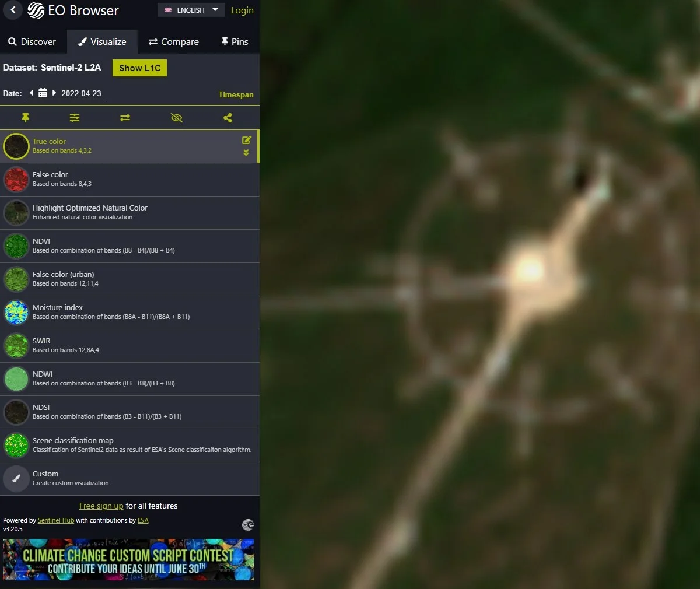Click the Show L1C button

coord(140,68)
